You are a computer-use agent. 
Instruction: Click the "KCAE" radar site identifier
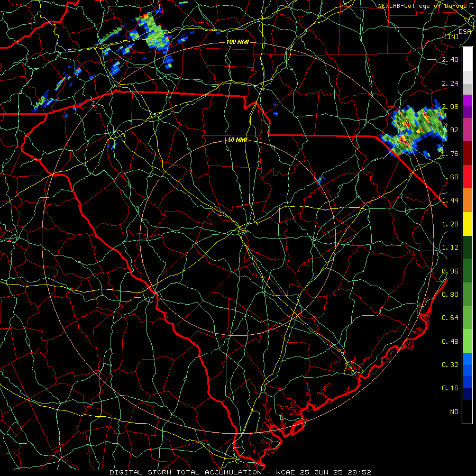tap(286, 472)
